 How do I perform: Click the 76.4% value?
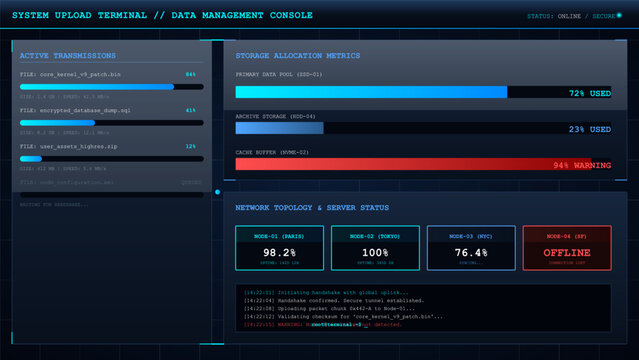(x=471, y=253)
